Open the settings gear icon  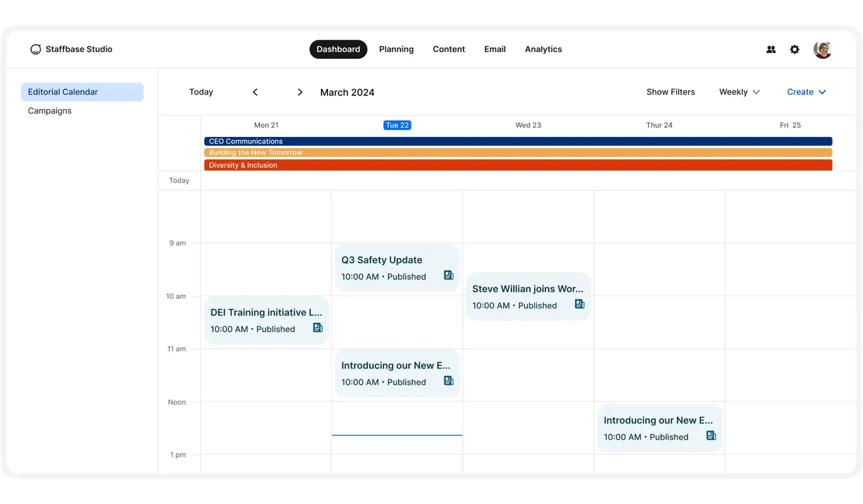pyautogui.click(x=794, y=49)
